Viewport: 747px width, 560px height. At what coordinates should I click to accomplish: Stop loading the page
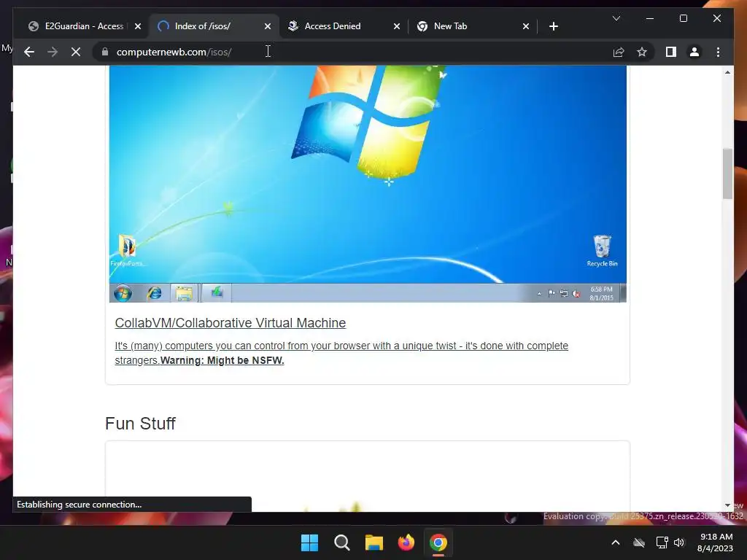point(76,52)
